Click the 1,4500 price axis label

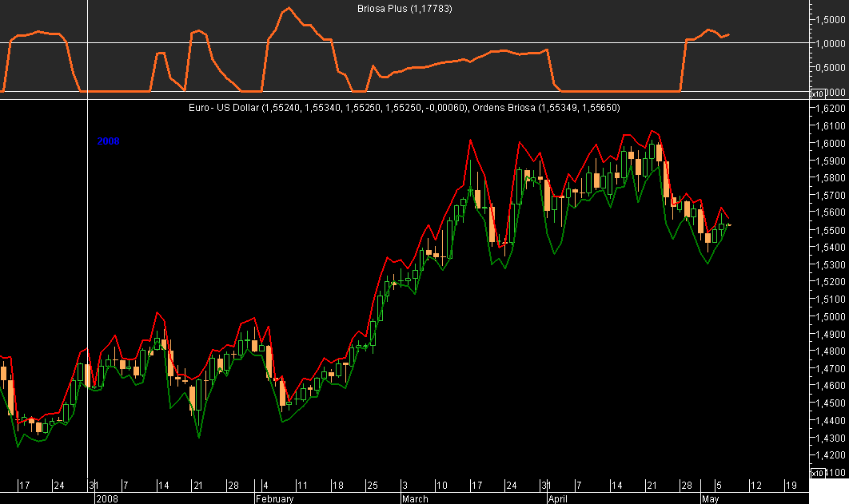tap(830, 403)
